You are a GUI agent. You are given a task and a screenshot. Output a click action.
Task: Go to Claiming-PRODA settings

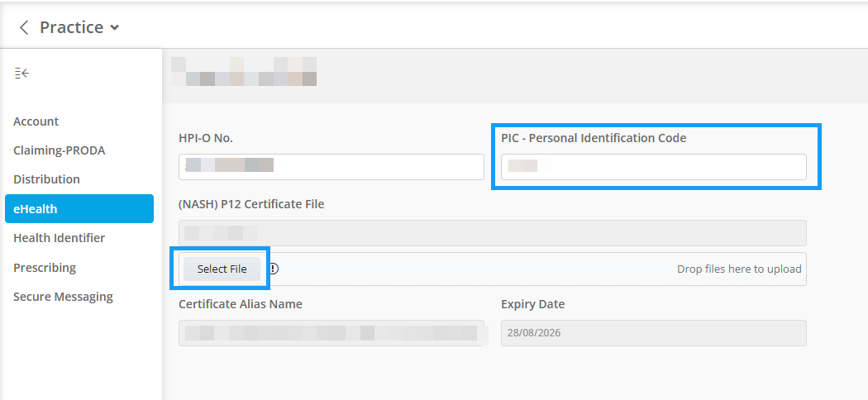tap(60, 150)
